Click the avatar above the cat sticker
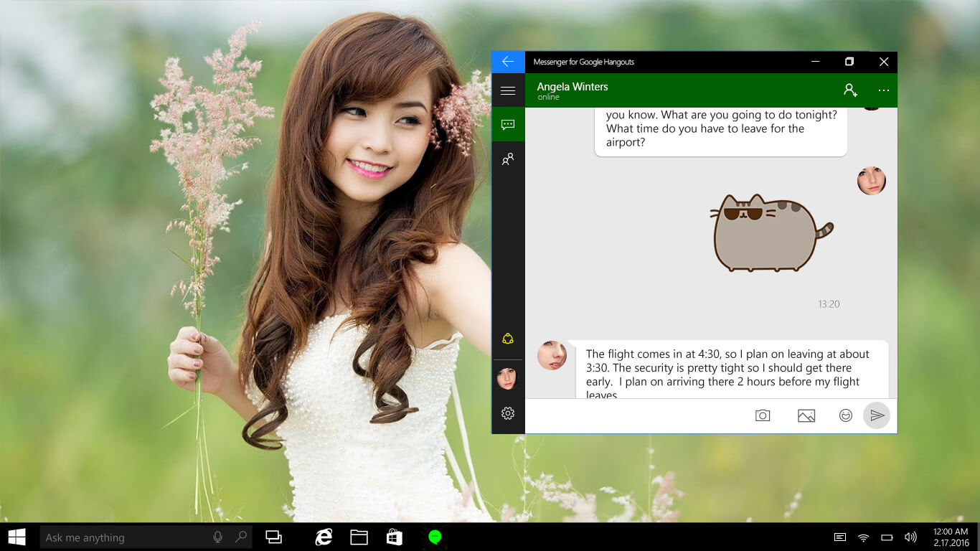The image size is (980, 551). pyautogui.click(x=872, y=181)
